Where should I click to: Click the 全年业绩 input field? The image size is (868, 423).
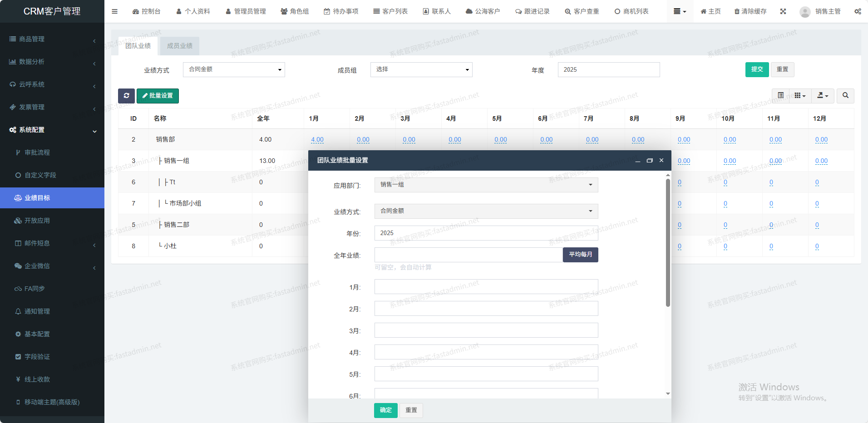tap(468, 255)
